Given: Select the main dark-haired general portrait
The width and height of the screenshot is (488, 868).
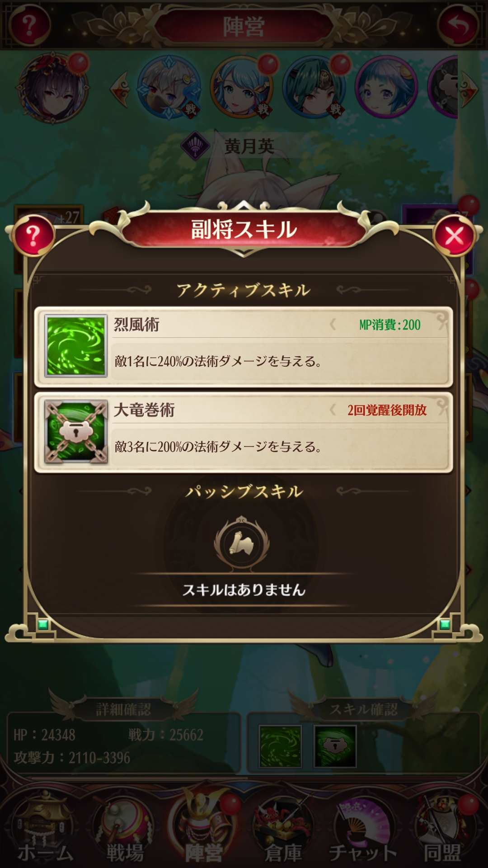Looking at the screenshot, I should [x=53, y=88].
